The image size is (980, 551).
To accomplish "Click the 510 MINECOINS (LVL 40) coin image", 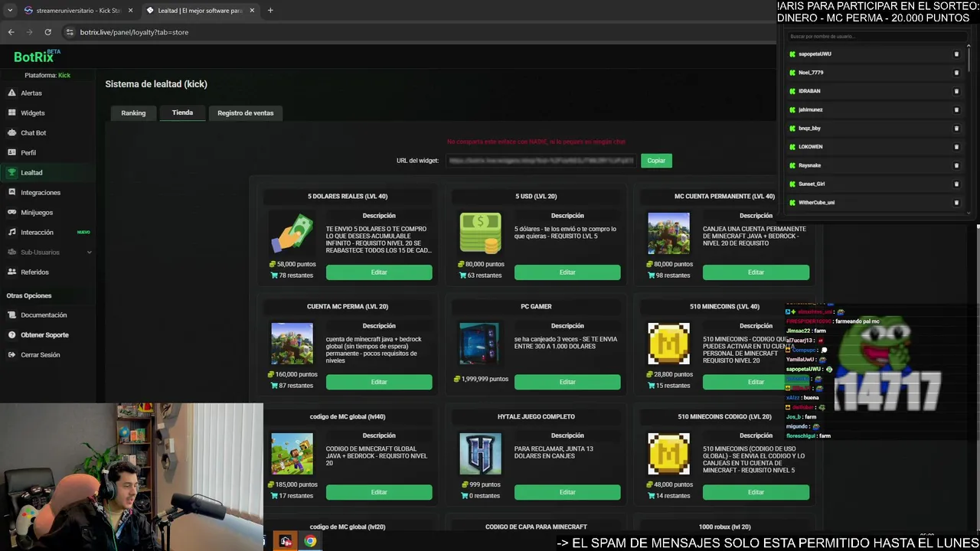I will 668,343.
